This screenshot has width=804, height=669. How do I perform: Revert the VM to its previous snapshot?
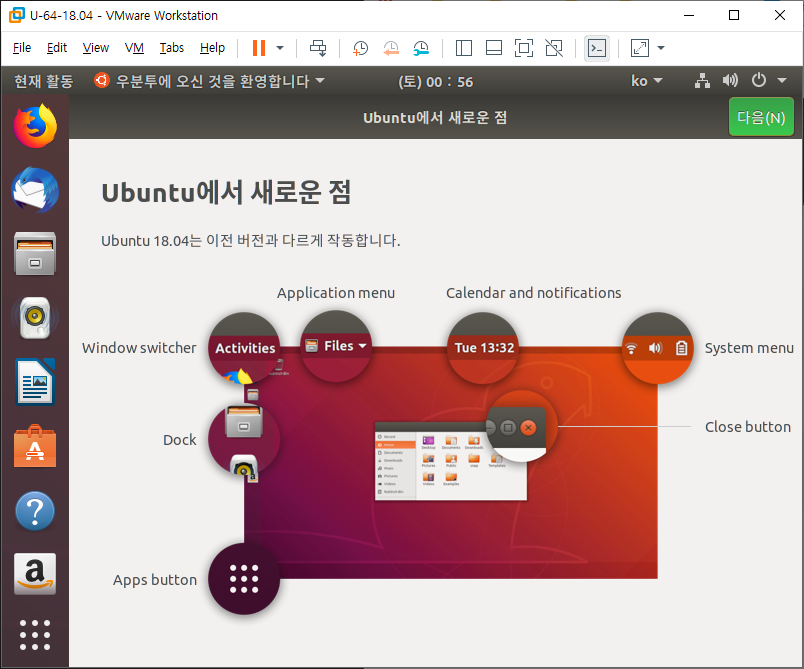(391, 48)
